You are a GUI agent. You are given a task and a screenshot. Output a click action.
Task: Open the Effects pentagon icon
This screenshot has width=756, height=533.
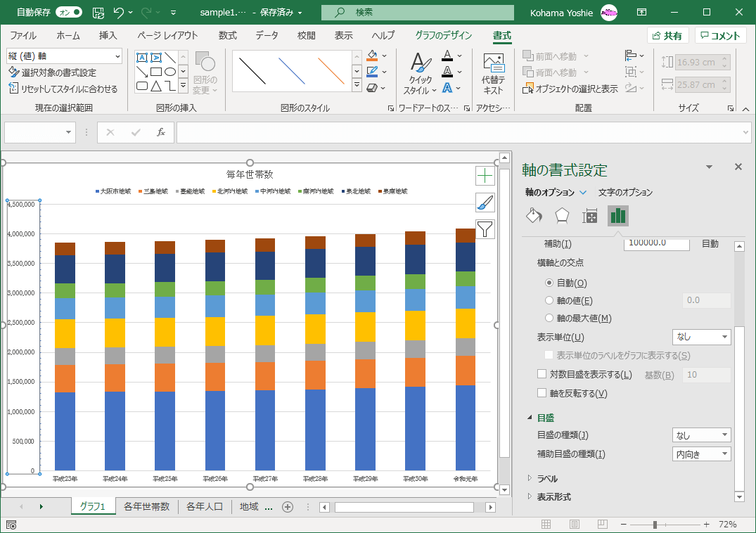click(562, 216)
